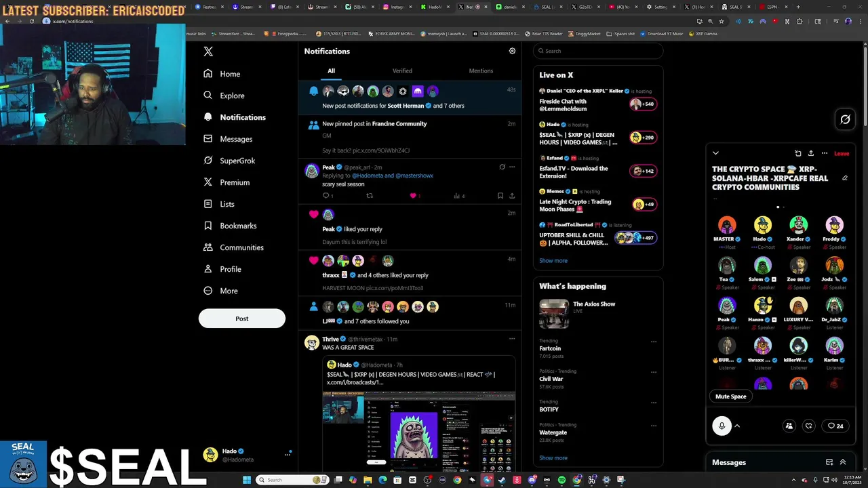Open more options on Thrive's post

point(512,339)
